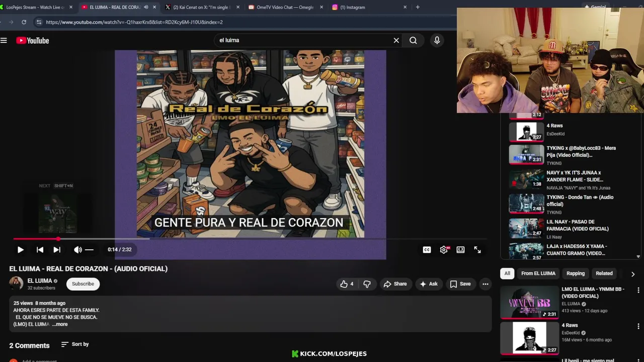Screen dimensions: 644x362
Task: View site information icon in address bar
Action: point(39,22)
